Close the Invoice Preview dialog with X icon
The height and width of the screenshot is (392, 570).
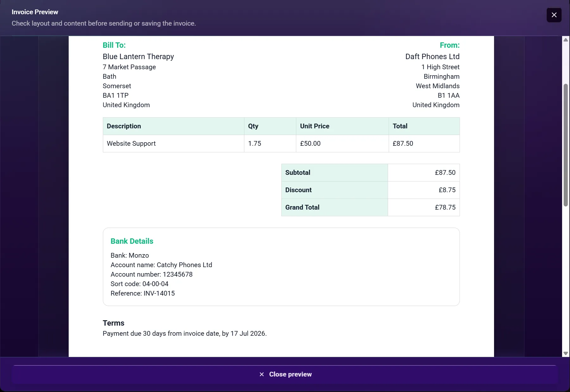(x=554, y=15)
